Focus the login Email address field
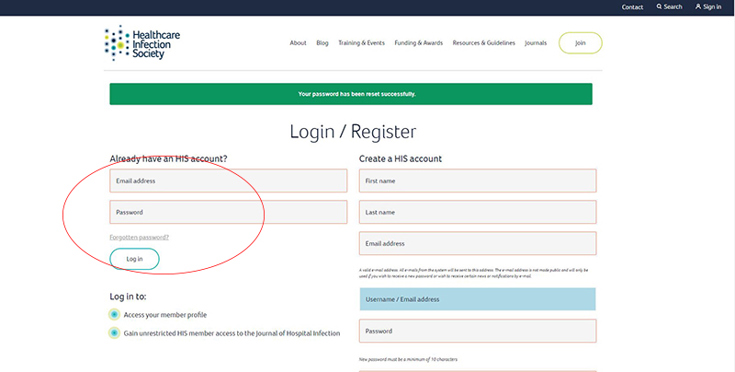The image size is (735, 372). point(228,181)
